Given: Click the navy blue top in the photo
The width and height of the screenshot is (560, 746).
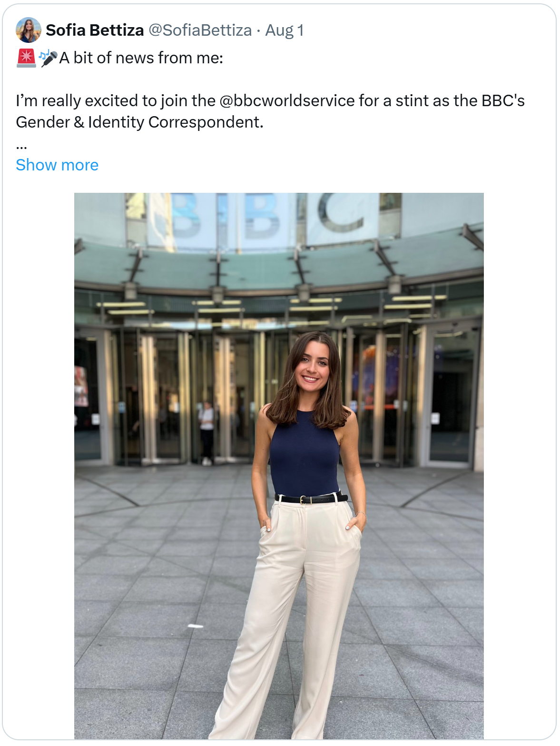Looking at the screenshot, I should (x=305, y=455).
